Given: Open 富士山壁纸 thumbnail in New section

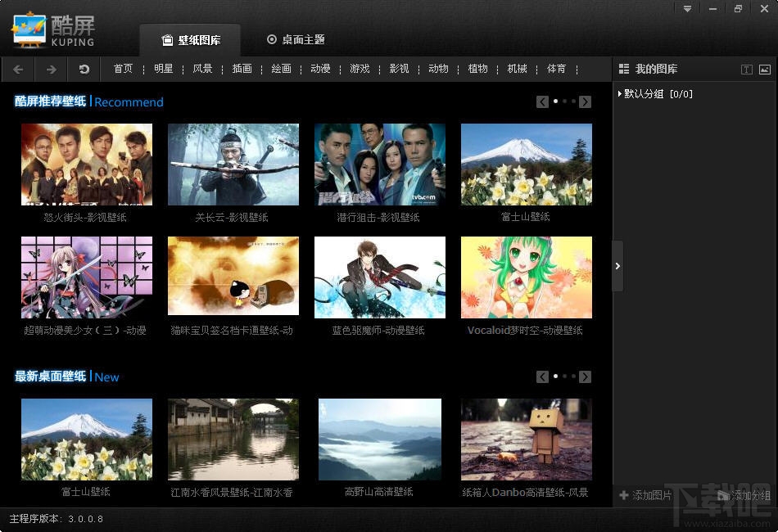Looking at the screenshot, I should click(x=87, y=440).
